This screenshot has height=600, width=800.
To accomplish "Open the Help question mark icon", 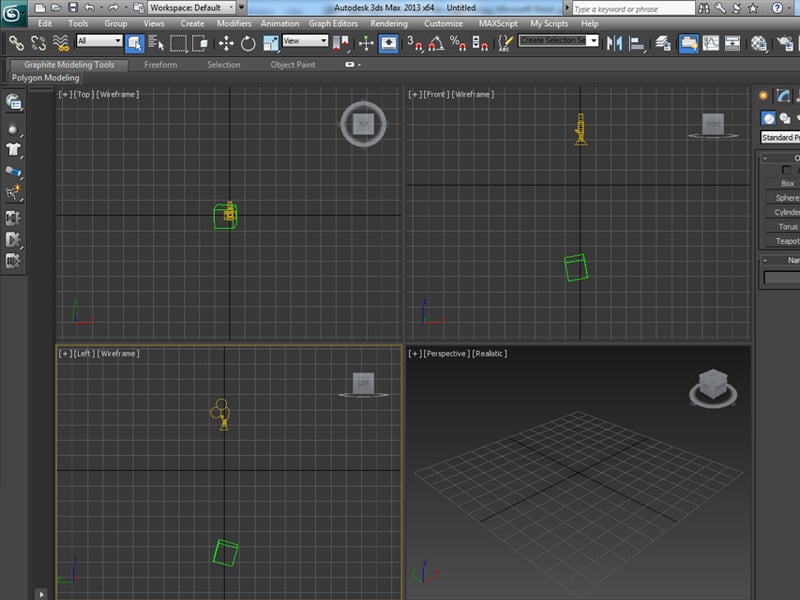I will [x=777, y=8].
